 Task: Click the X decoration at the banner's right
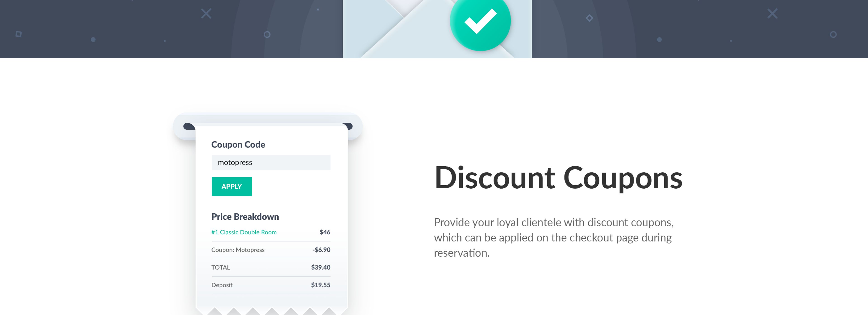pos(772,14)
